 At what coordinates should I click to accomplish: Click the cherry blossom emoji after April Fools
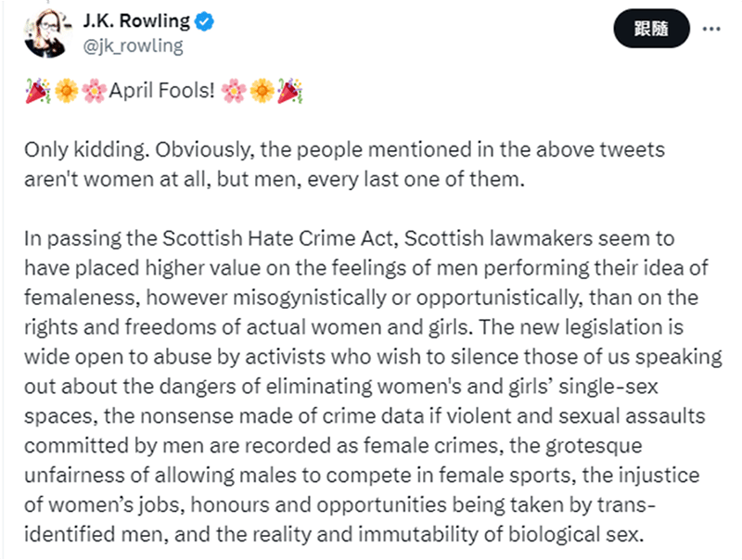(233, 92)
